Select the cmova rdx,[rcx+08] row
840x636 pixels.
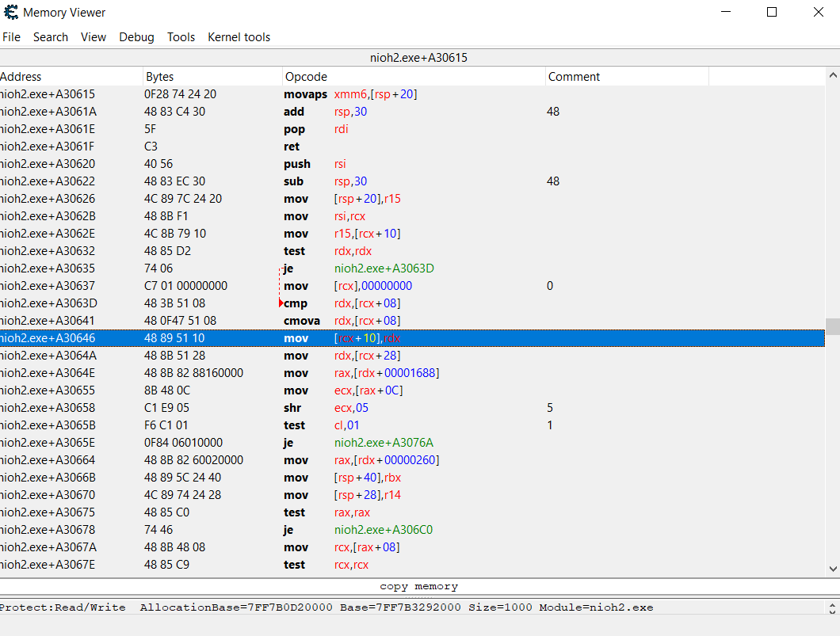point(413,321)
